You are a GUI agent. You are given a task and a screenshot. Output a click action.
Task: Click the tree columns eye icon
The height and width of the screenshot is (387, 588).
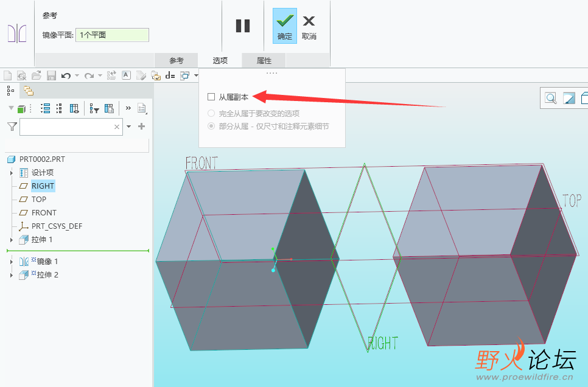(74, 108)
